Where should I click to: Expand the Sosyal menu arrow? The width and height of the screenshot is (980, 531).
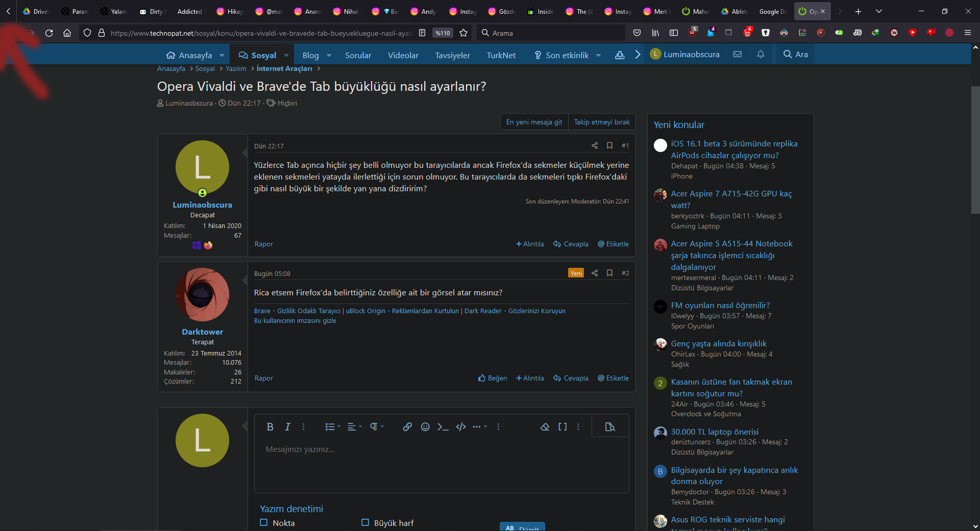coord(286,55)
